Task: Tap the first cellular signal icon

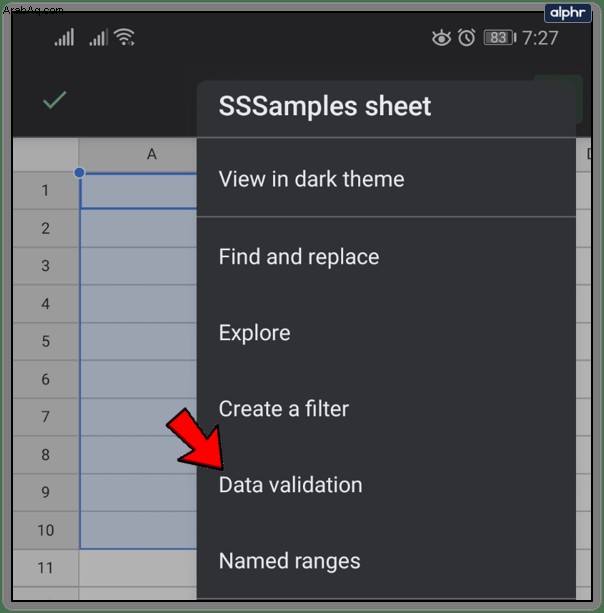Action: pos(64,38)
